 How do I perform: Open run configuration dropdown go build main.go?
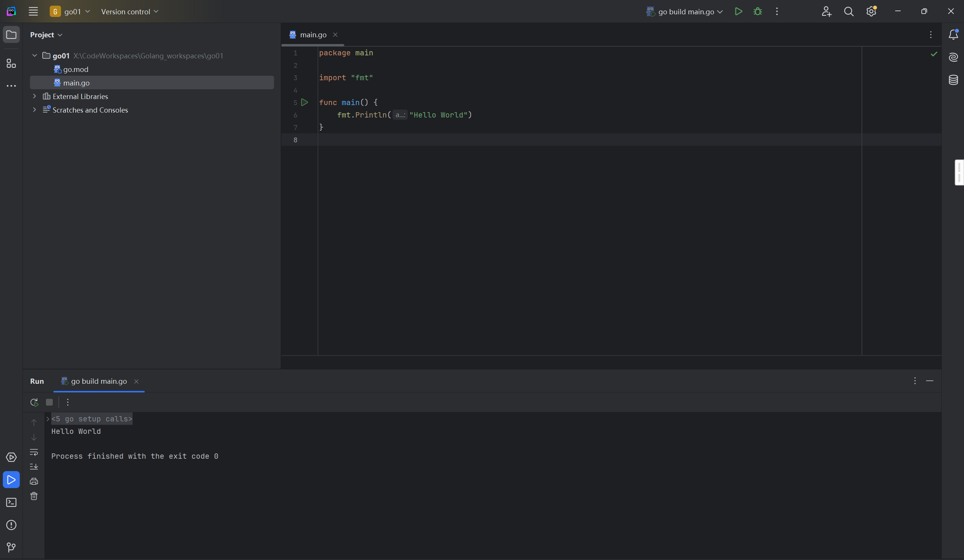684,11
